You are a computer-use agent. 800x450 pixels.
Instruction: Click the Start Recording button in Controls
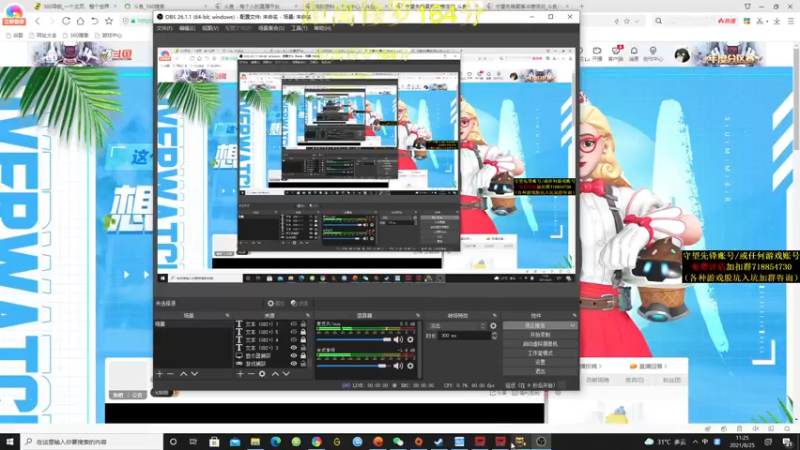click(x=540, y=335)
